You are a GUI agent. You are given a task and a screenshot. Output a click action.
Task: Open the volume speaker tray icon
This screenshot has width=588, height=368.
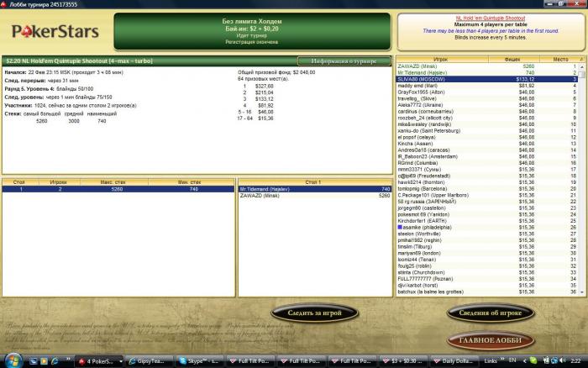(x=562, y=360)
